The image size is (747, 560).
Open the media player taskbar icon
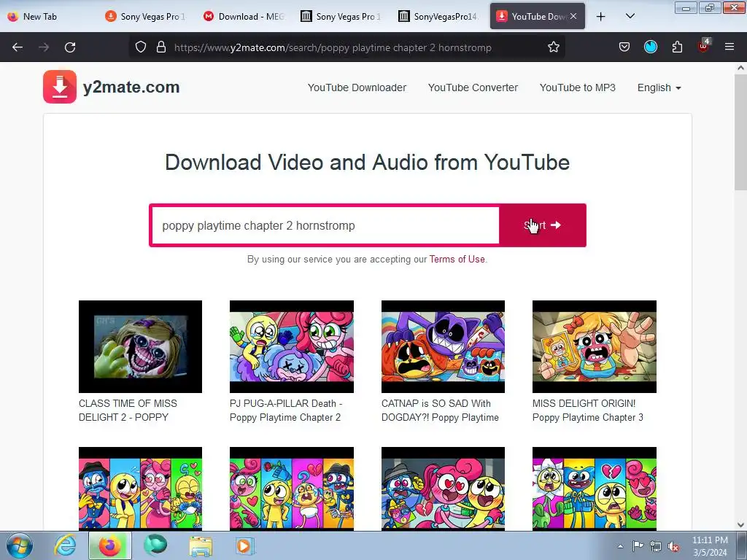tap(245, 545)
